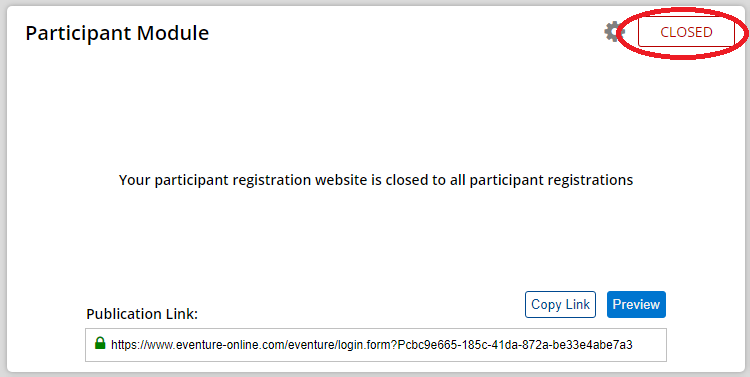Screen dimensions: 750x377
Task: Click the https prefix of publication link
Action: point(124,344)
